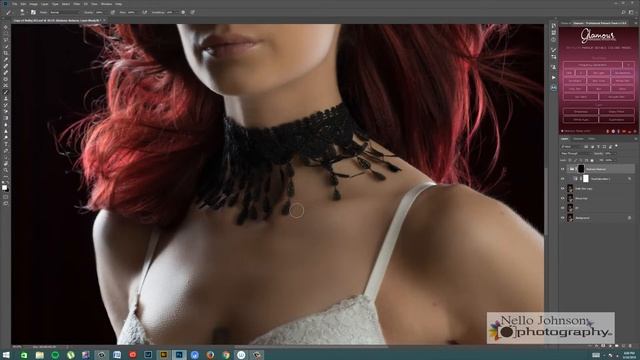Viewport: 640px width, 360px height.
Task: Open the workspace switcher icon at top right
Action: [631, 12]
